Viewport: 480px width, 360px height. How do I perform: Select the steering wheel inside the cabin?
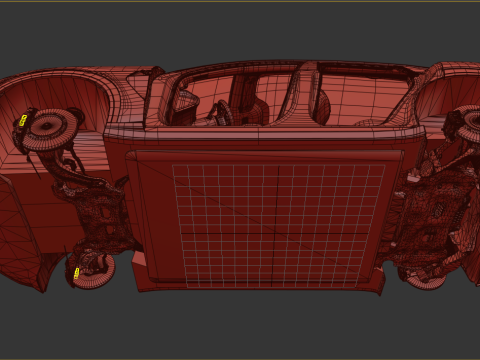coord(225,112)
